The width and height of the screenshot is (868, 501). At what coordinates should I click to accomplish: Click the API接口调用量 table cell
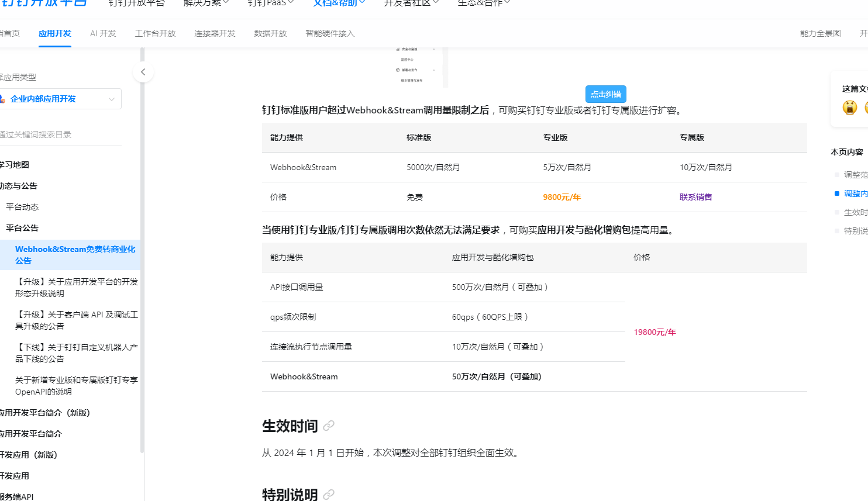tap(297, 287)
